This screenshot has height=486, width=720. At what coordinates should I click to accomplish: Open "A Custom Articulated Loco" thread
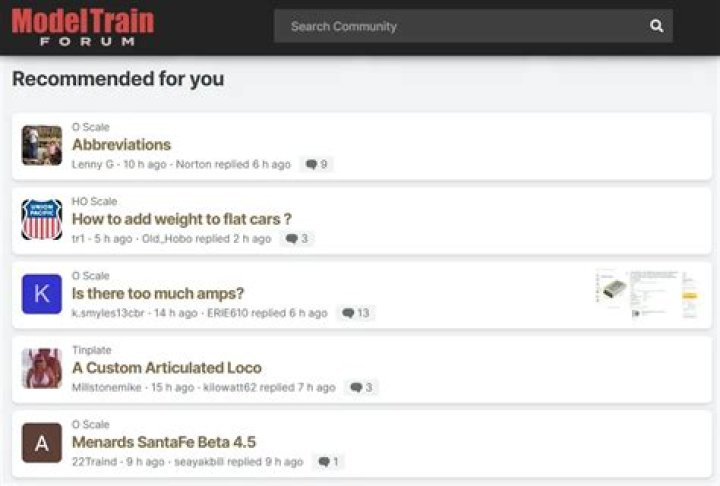coord(166,368)
